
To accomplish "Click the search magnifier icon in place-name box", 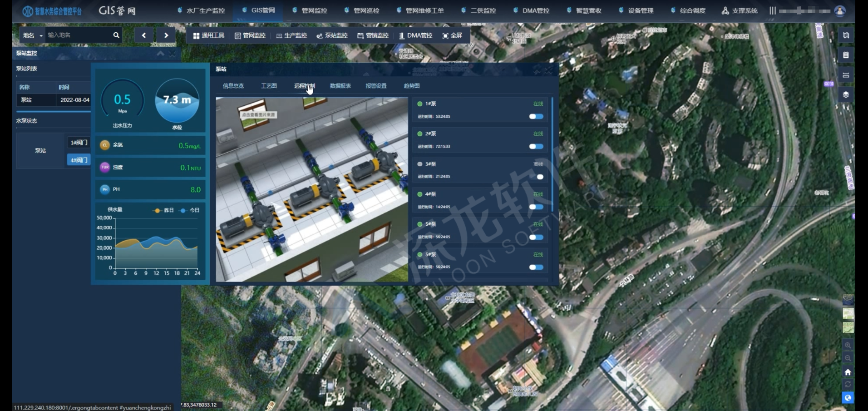I will [x=116, y=35].
